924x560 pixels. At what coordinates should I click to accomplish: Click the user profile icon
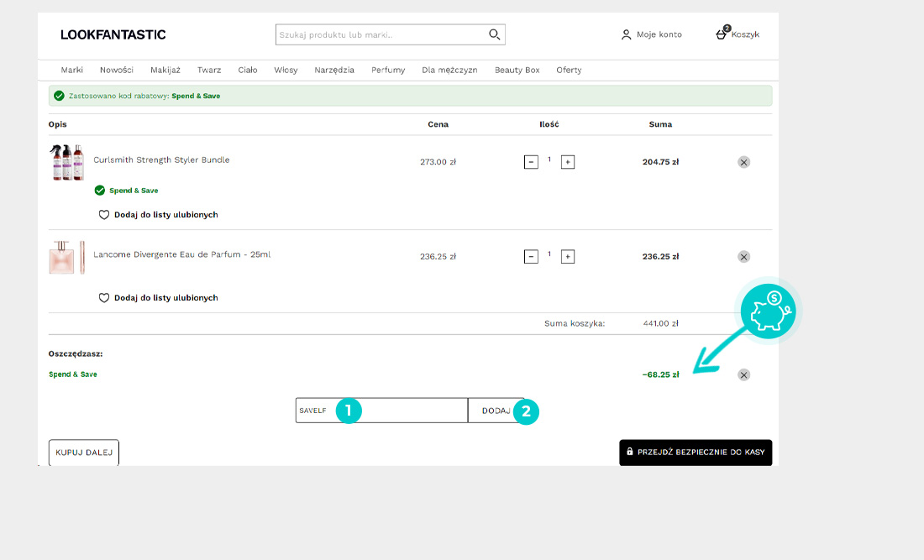click(626, 34)
